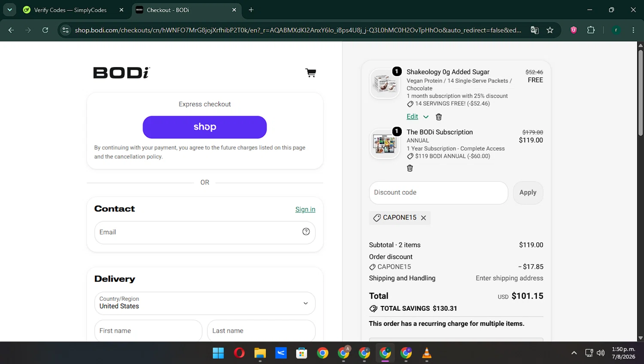Image resolution: width=644 pixels, height=364 pixels.
Task: Open the Windows Start menu
Action: pyautogui.click(x=218, y=353)
